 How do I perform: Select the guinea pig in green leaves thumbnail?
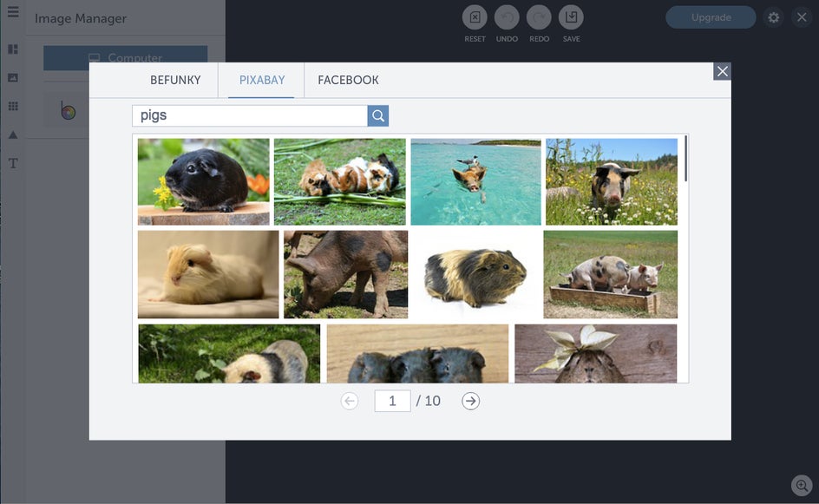pyautogui.click(x=229, y=354)
